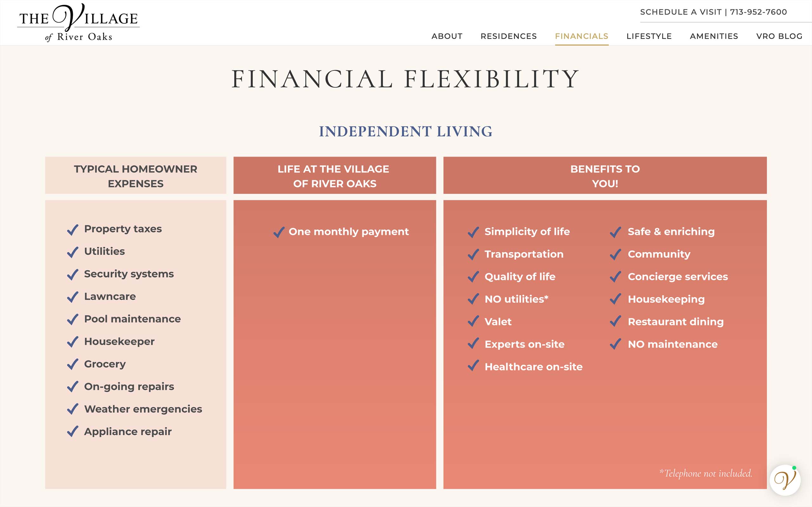This screenshot has width=812, height=507.
Task: Open the floating V chat widget icon
Action: (785, 480)
